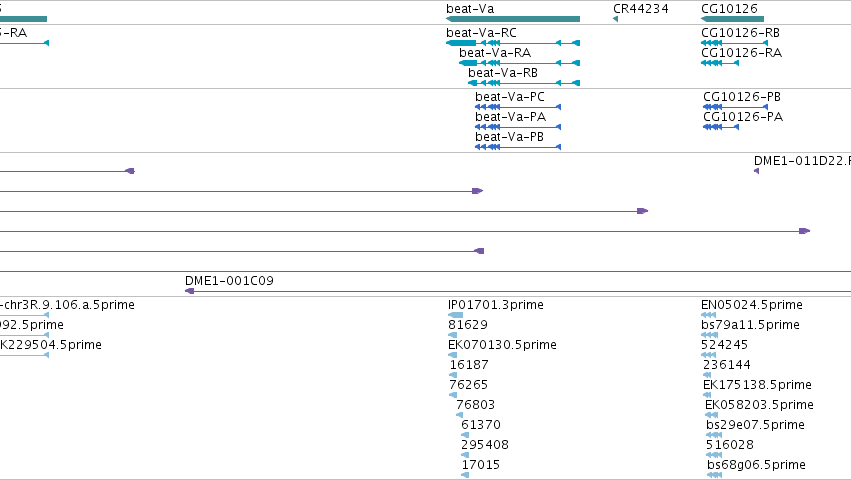
Task: Select the beat-Va gene label
Action: click(x=470, y=9)
